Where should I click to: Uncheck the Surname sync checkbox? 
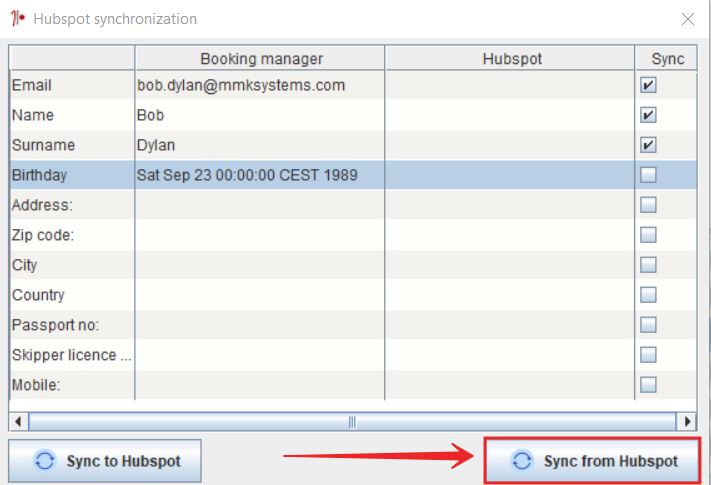click(648, 145)
